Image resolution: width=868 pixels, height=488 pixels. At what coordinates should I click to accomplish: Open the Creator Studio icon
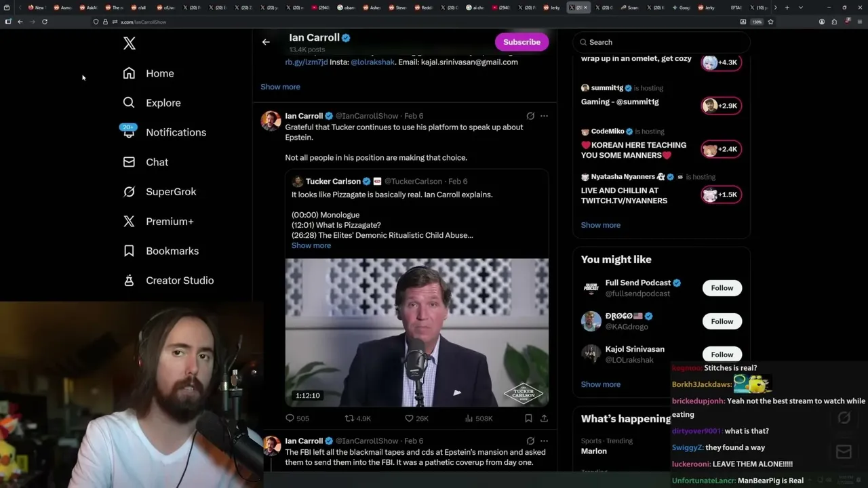[129, 281]
